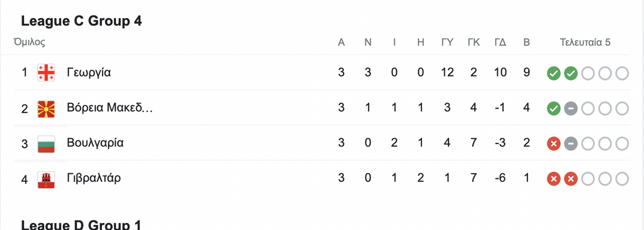Click Gibraltar's second red loss icon

570,179
